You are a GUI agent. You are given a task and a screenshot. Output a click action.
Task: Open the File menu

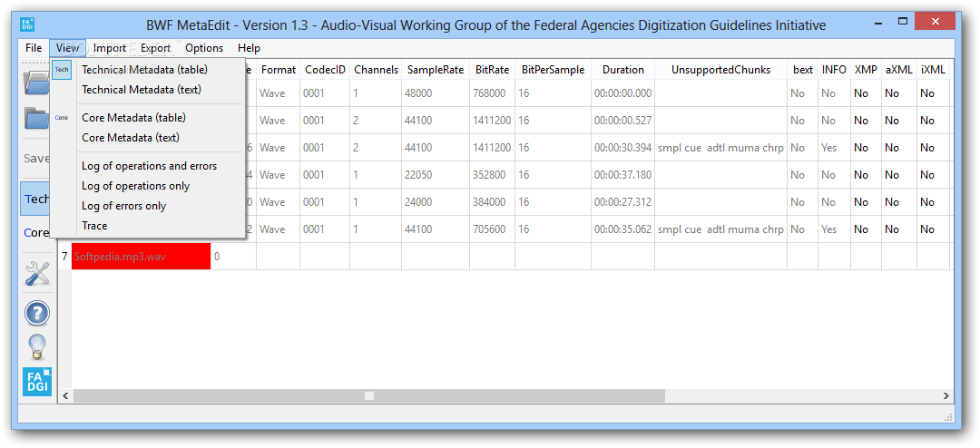[34, 48]
